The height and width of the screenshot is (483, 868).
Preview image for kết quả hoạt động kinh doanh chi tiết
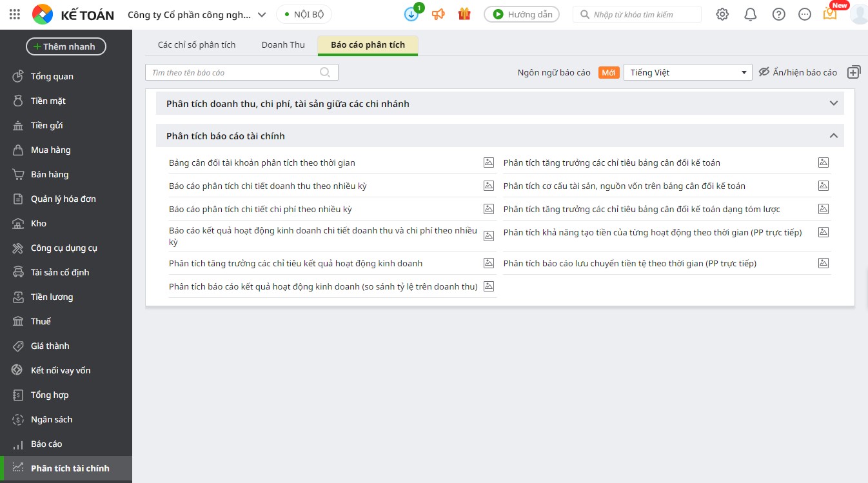coord(489,236)
